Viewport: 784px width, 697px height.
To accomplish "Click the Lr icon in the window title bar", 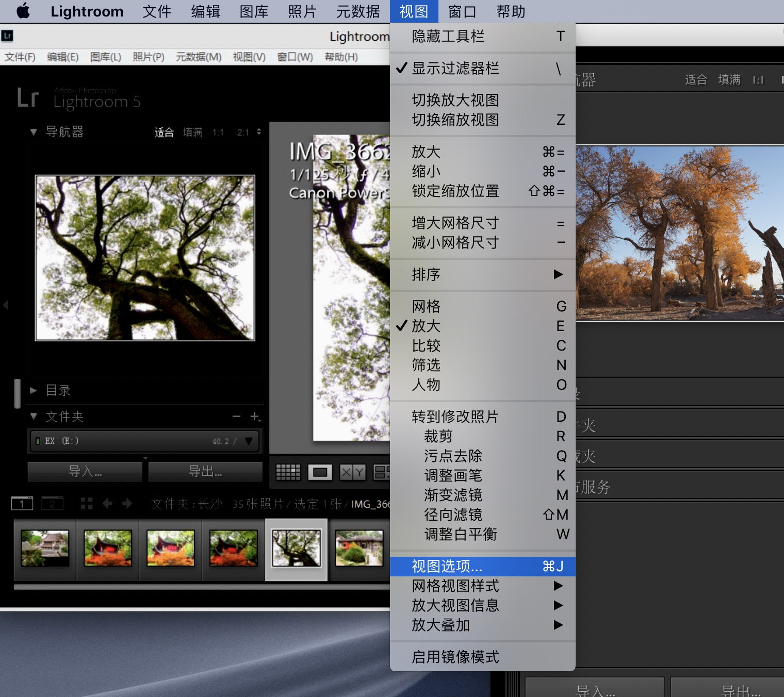I will coord(7,36).
